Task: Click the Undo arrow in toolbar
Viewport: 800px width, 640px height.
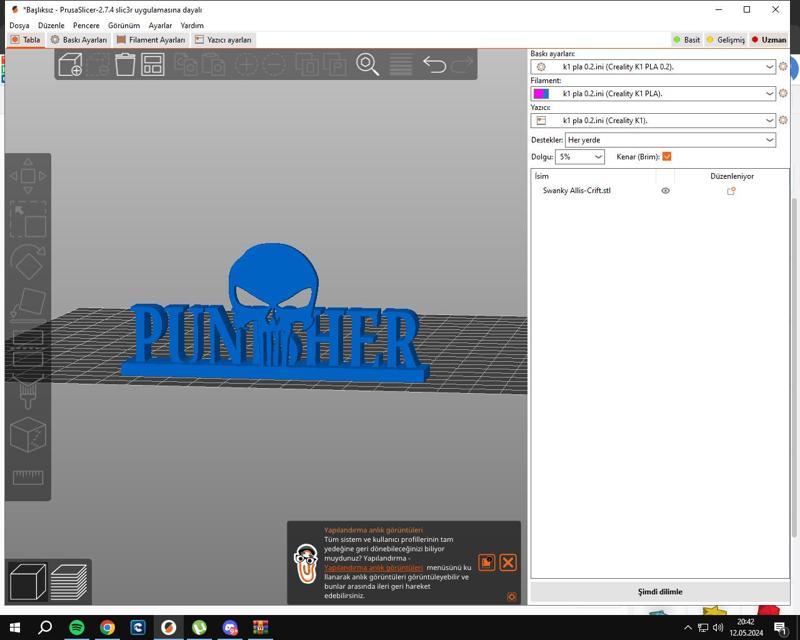Action: coord(435,65)
